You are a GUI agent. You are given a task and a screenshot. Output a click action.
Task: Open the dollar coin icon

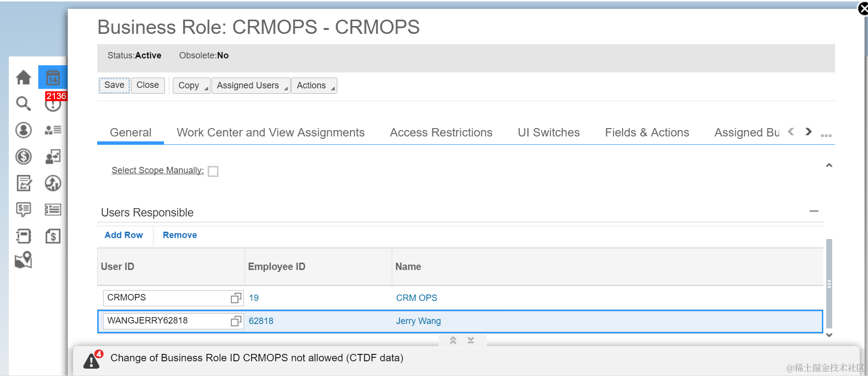point(24,157)
